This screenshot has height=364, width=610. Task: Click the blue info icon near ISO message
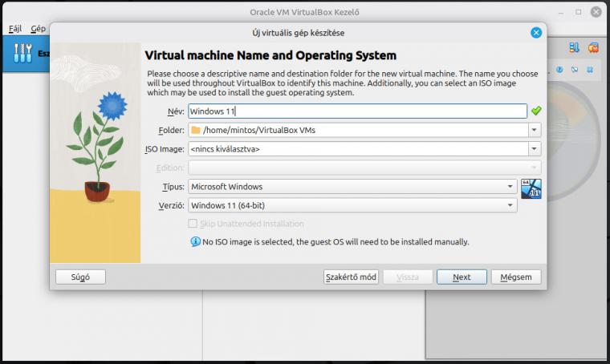pos(195,241)
